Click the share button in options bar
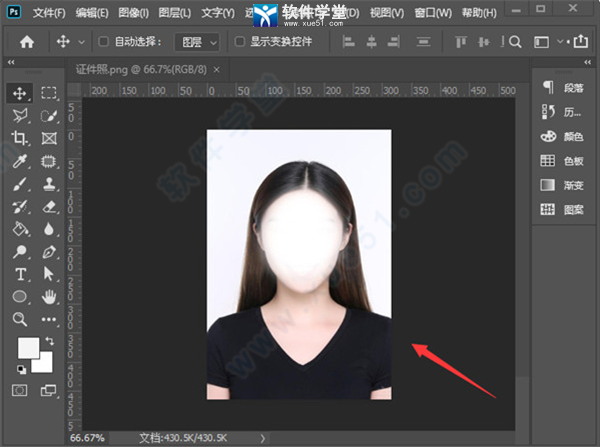600x447 pixels. [579, 42]
